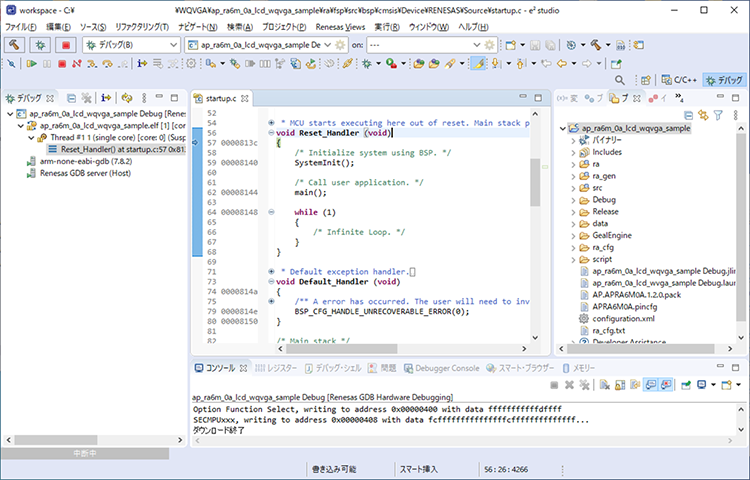Switch to the メモリー tab

(579, 368)
